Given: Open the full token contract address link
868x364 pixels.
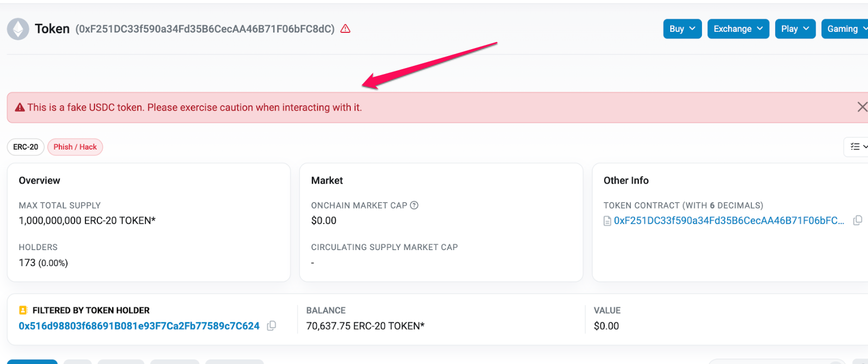Looking at the screenshot, I should coord(727,220).
